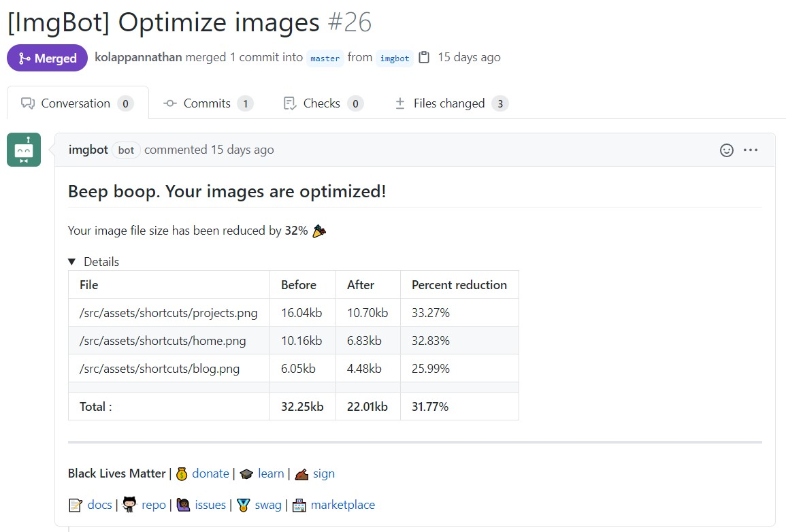Copy the imgbot branch name icon
The image size is (786, 532).
pos(424,57)
